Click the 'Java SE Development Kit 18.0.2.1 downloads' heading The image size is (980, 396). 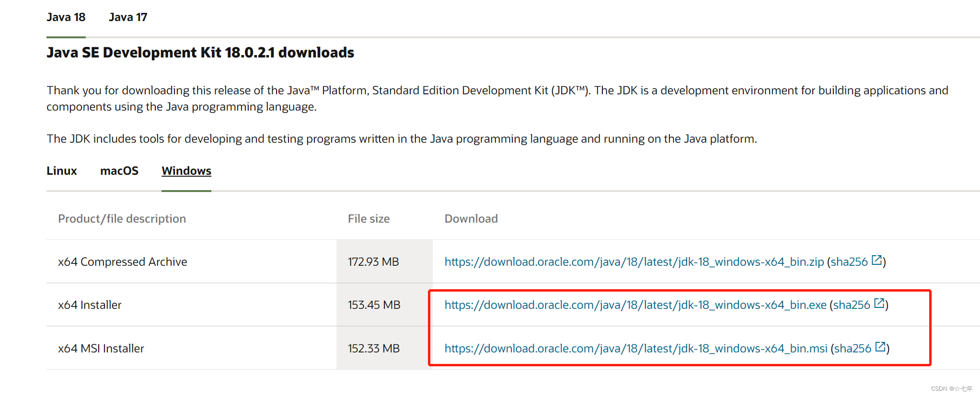coord(200,53)
